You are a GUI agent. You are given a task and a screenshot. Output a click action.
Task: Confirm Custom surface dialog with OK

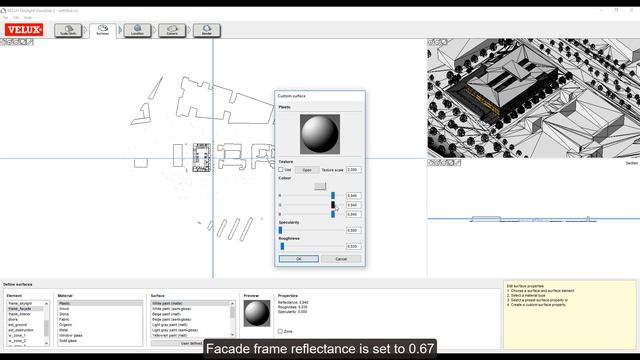click(x=299, y=259)
